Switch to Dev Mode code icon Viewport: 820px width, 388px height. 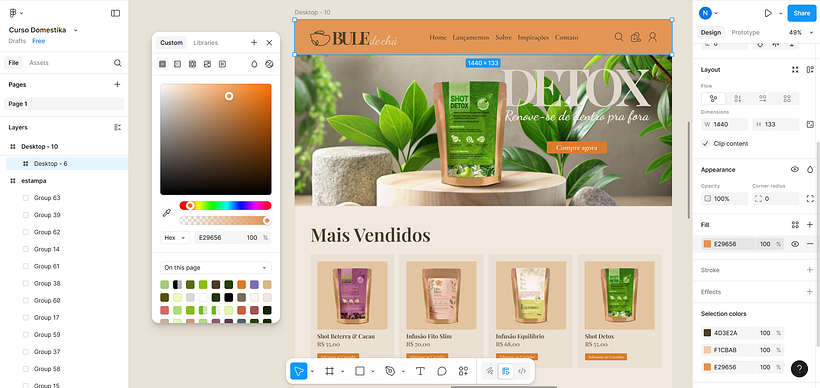[521, 371]
